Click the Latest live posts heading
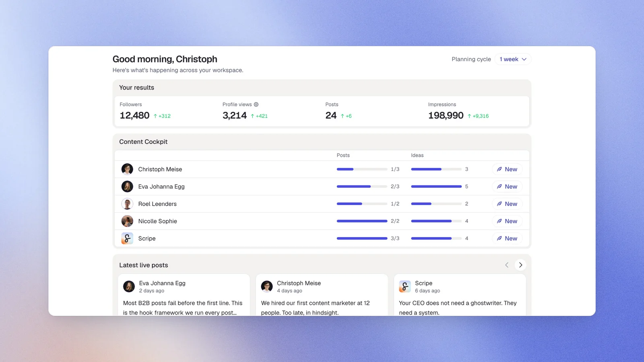The image size is (644, 362). point(144,265)
